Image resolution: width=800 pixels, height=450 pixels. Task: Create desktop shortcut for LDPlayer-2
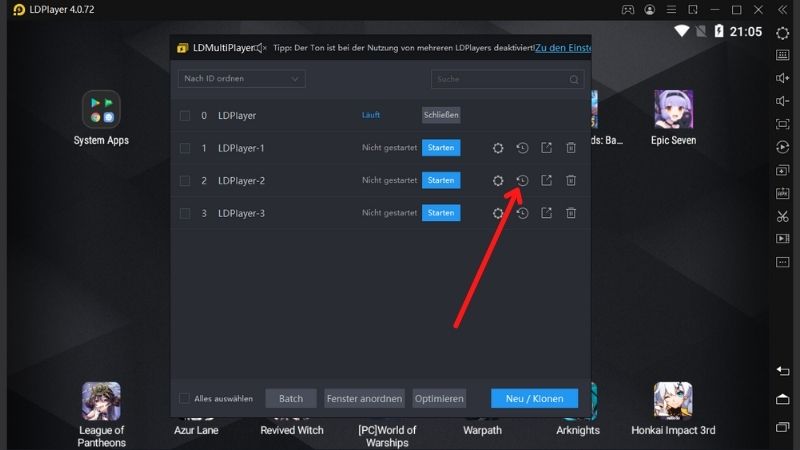pos(546,181)
